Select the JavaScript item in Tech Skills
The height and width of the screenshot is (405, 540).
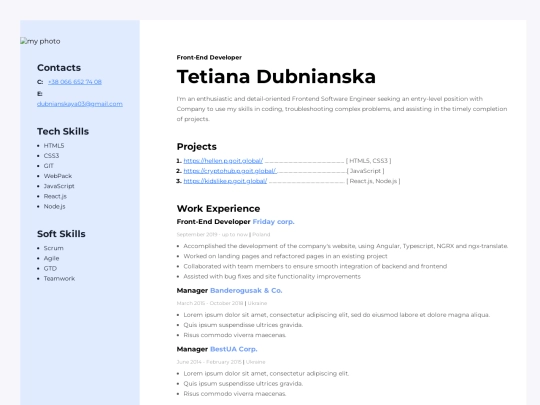point(59,186)
